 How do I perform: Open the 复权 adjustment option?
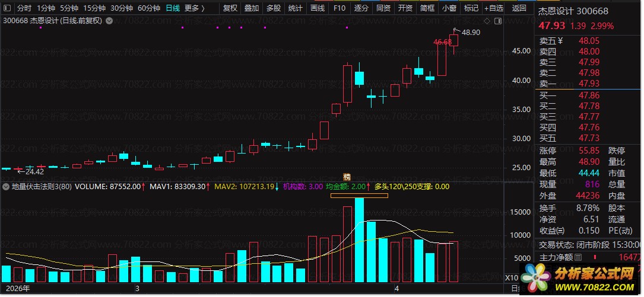[x=230, y=8]
